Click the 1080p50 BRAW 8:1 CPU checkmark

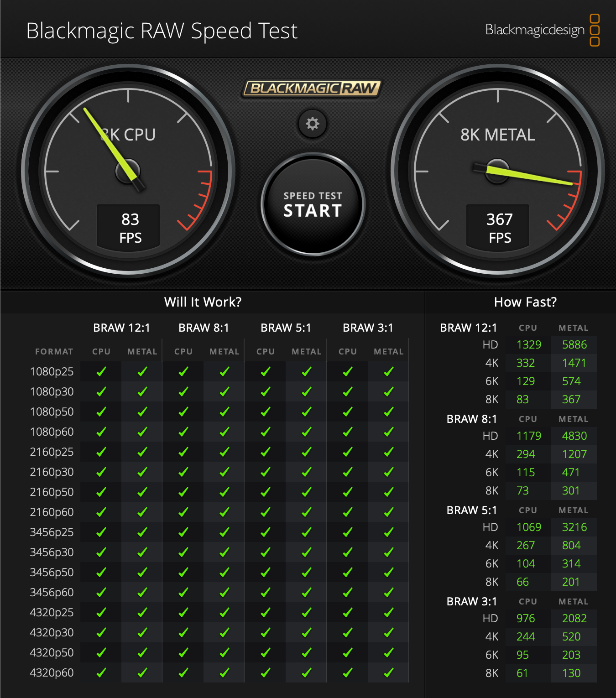tap(183, 412)
